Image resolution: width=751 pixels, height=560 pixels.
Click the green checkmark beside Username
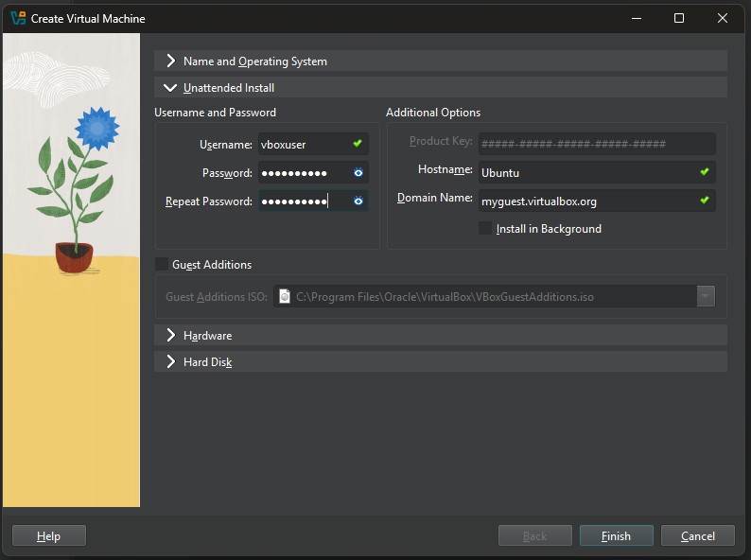tap(358, 144)
